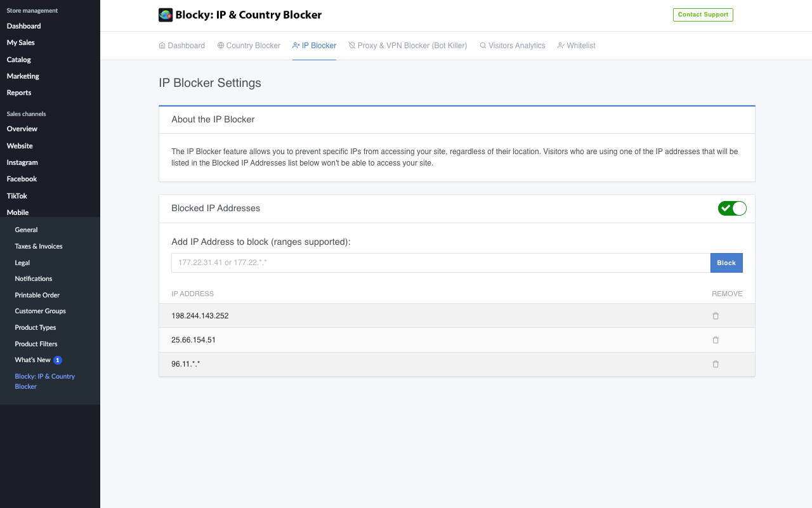Open the Catalog section
The width and height of the screenshot is (812, 508).
(x=19, y=60)
